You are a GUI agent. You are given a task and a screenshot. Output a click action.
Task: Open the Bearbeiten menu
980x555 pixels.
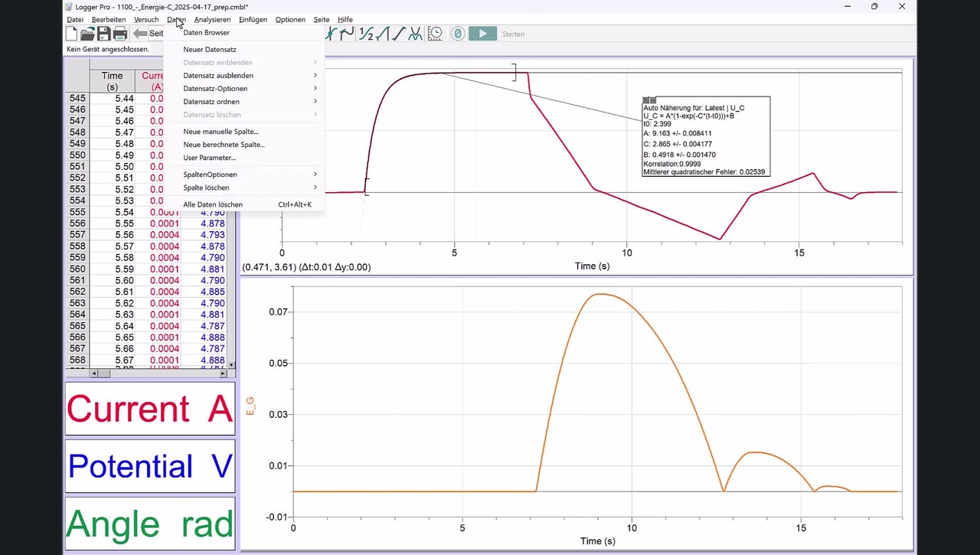coord(109,20)
